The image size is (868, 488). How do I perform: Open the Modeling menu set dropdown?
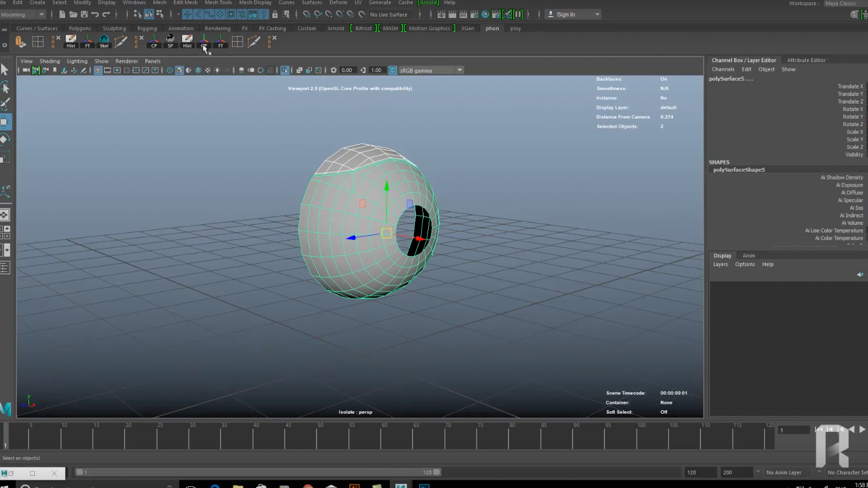click(x=23, y=14)
